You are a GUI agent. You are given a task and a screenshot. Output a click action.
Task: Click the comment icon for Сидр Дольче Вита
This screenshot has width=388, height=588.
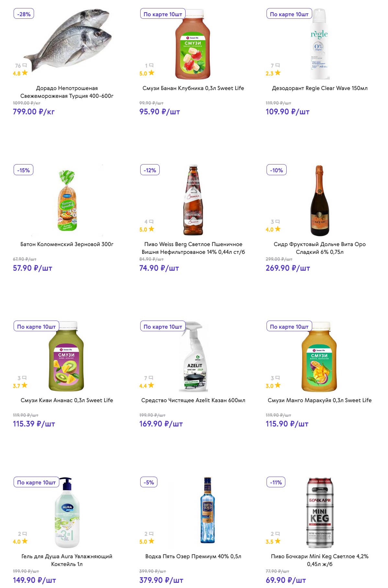[x=278, y=222]
